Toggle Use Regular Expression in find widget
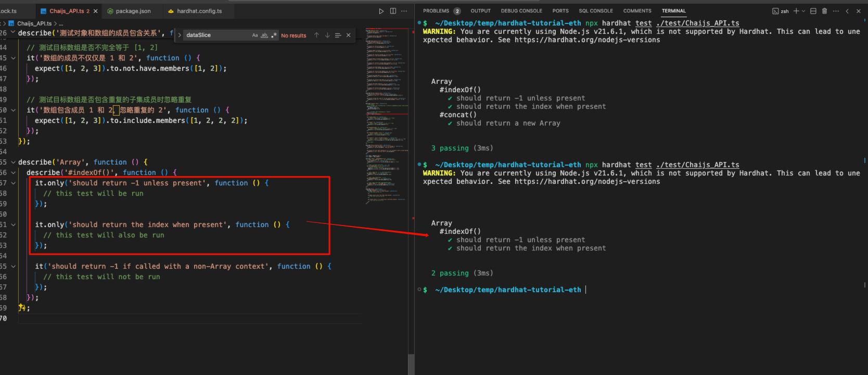868x375 pixels. pos(274,35)
